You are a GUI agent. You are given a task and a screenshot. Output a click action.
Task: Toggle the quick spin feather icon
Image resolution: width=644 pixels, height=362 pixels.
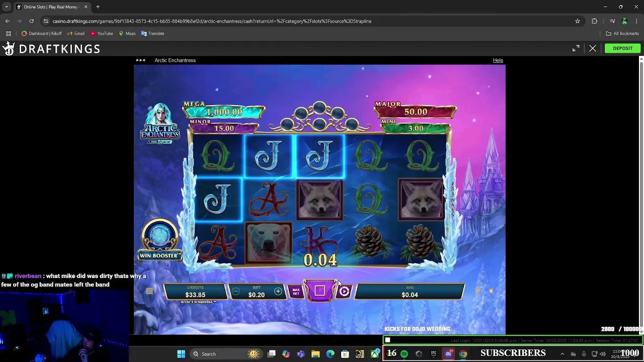click(479, 291)
